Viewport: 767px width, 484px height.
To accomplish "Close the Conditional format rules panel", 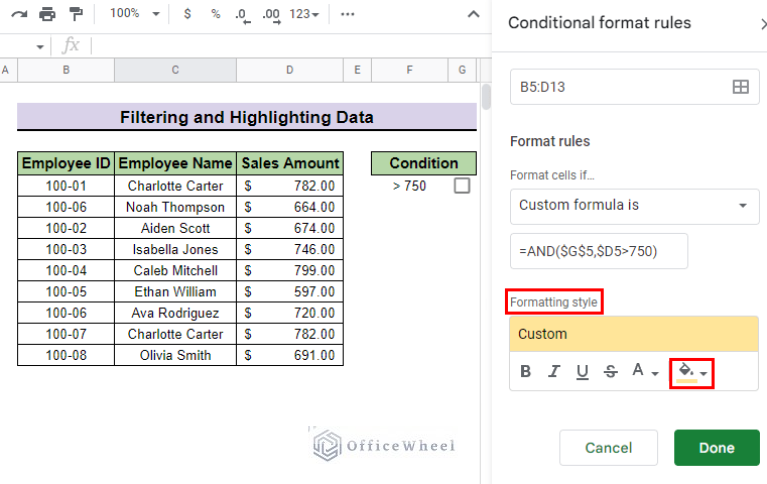I will pyautogui.click(x=763, y=23).
